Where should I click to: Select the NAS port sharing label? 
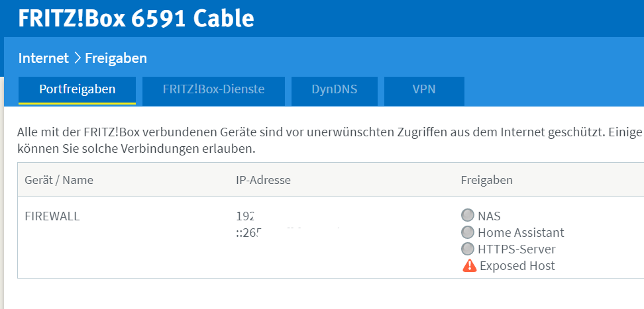489,216
